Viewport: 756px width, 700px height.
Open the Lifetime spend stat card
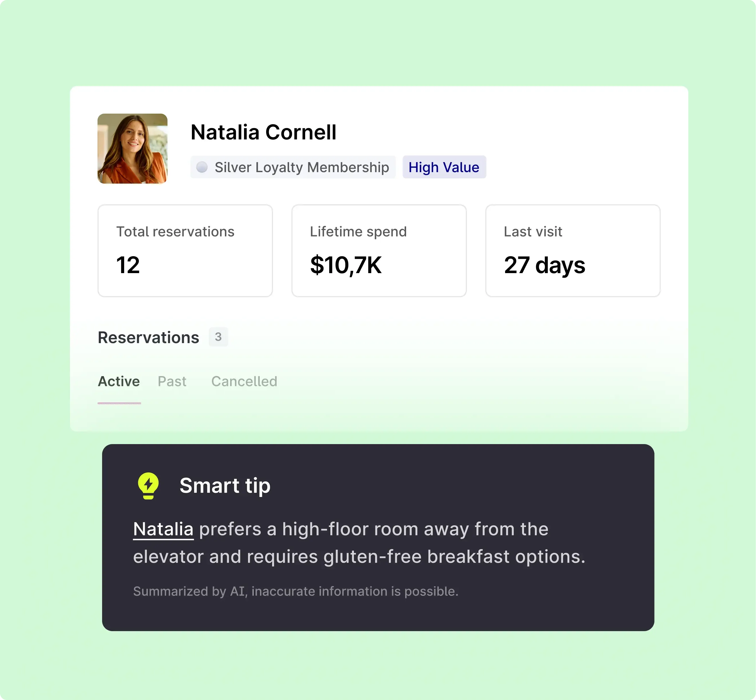click(379, 250)
